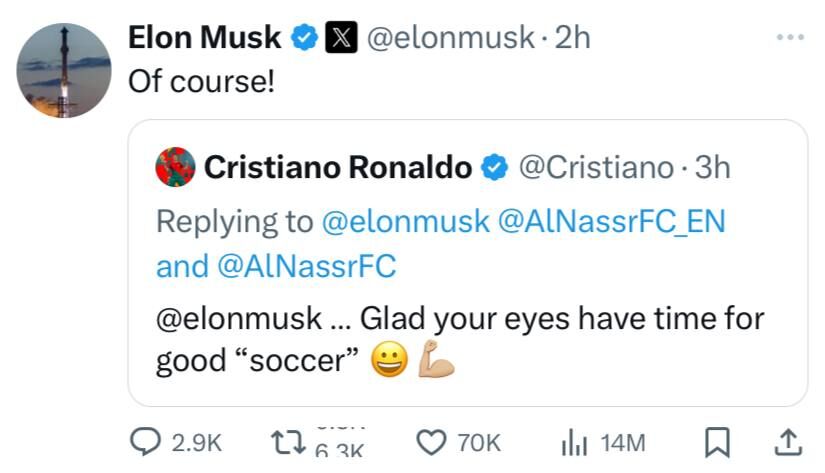The image size is (825, 473).
Task: Click the X affiliation badge
Action: (339, 38)
